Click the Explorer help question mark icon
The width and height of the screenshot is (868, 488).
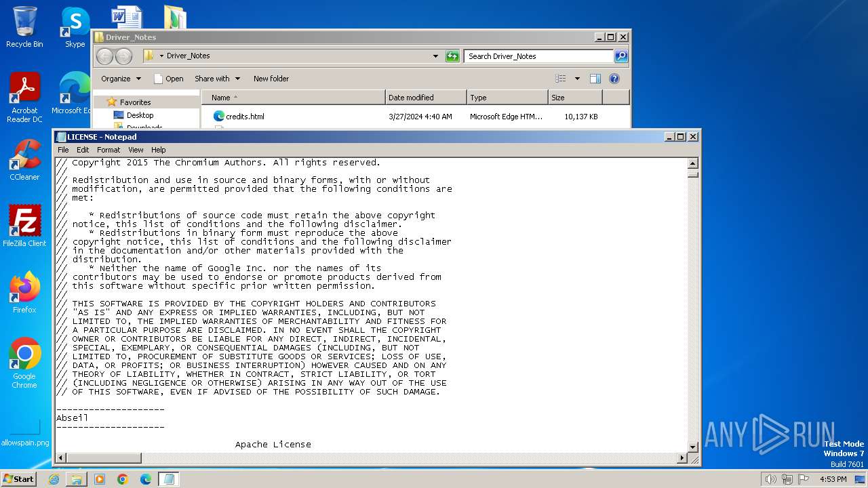[x=614, y=79]
